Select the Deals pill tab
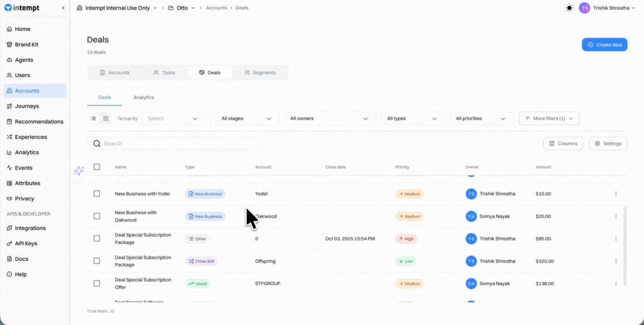This screenshot has width=644, height=325. pyautogui.click(x=210, y=73)
